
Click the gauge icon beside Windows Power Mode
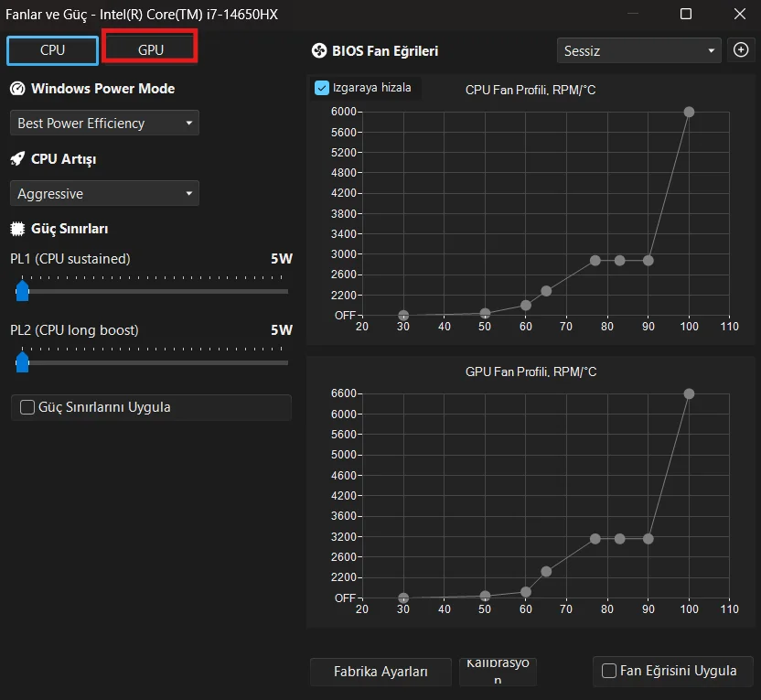(x=17, y=89)
